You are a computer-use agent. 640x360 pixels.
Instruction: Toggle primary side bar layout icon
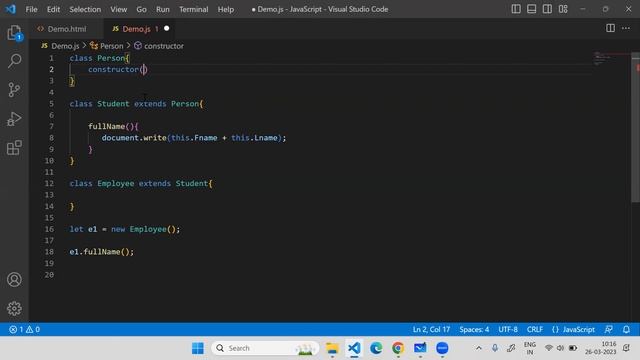(x=516, y=9)
